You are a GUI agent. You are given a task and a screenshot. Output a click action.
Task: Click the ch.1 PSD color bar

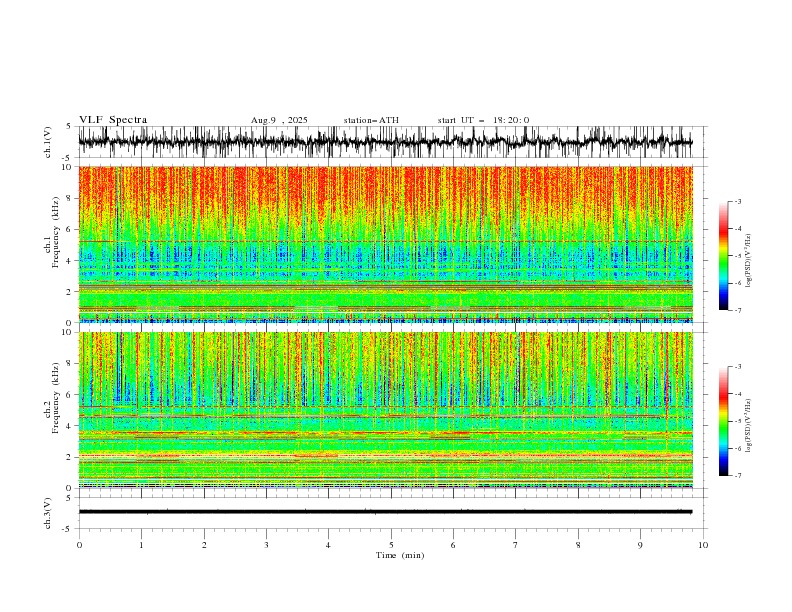click(x=723, y=256)
